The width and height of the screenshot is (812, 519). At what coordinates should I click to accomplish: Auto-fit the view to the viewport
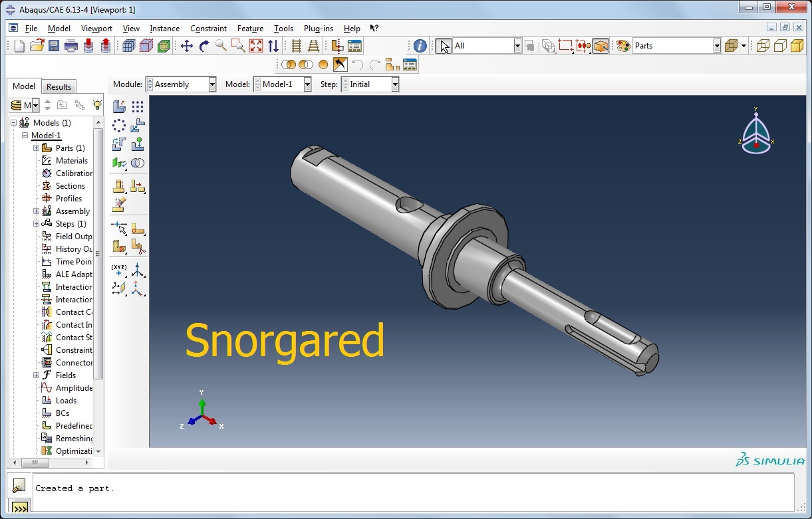pos(256,46)
